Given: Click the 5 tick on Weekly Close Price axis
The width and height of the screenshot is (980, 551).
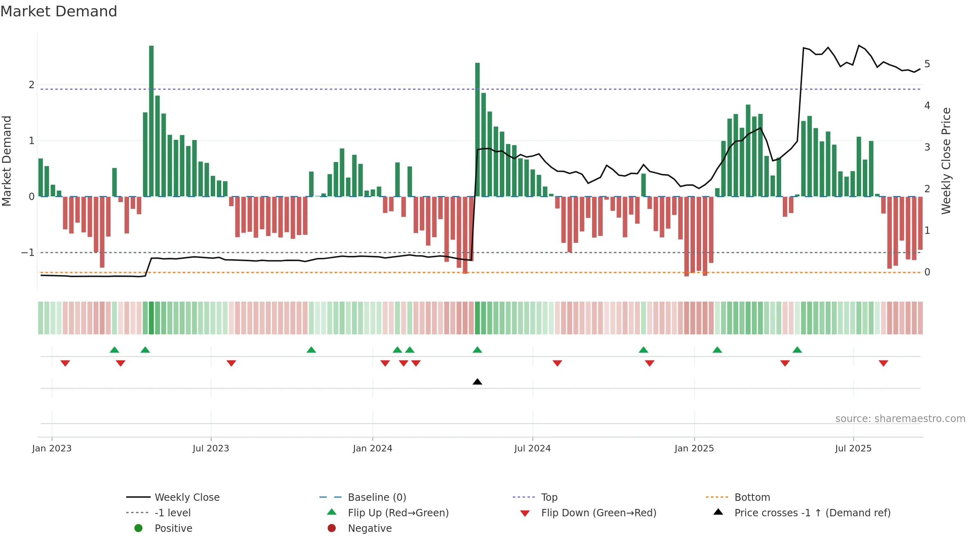Looking at the screenshot, I should [x=927, y=64].
